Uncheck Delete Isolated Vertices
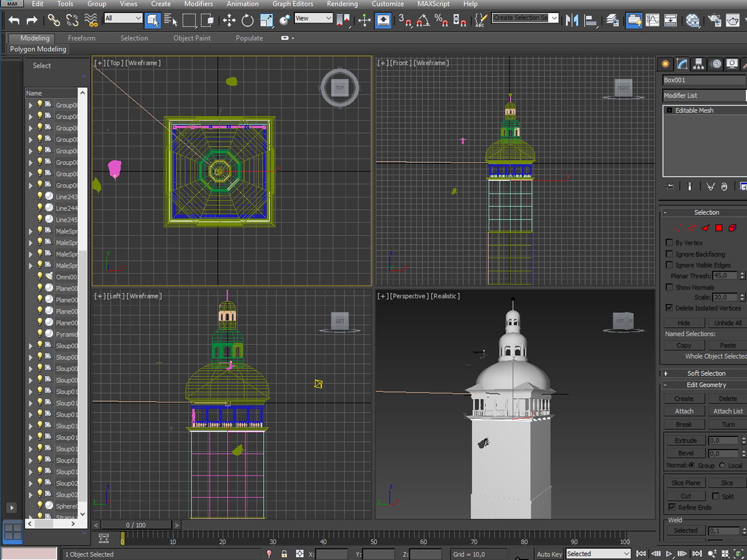The width and height of the screenshot is (747, 560). click(x=669, y=308)
